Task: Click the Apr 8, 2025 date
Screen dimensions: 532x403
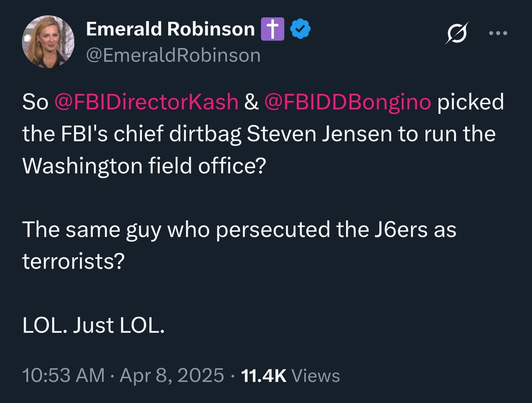Action: coord(172,375)
